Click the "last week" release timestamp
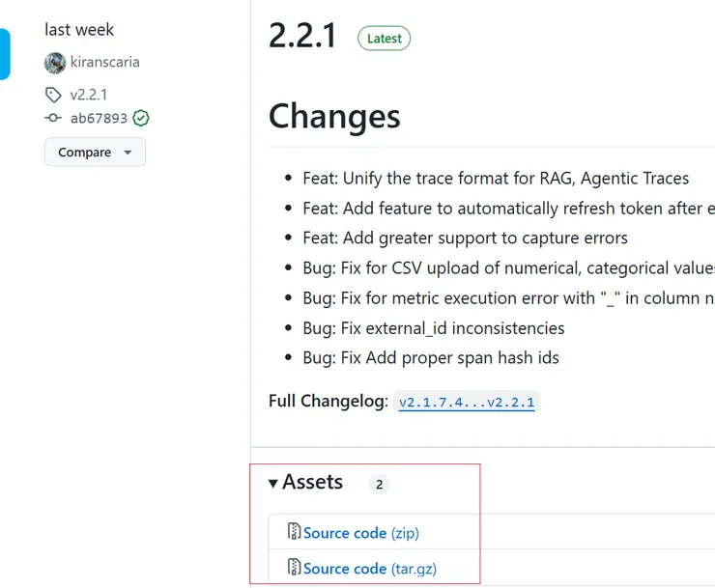Viewport: 715px width, 588px height. coord(79,30)
